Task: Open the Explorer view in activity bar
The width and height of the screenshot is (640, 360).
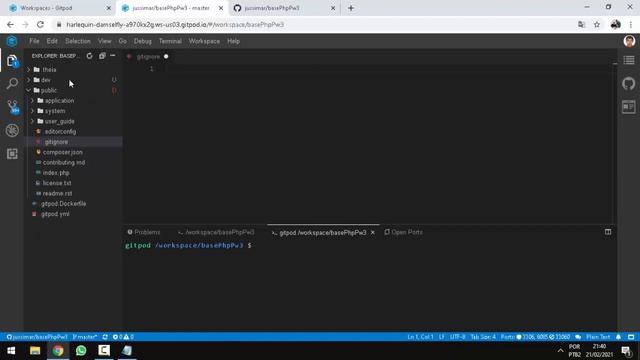Action: tap(12, 61)
